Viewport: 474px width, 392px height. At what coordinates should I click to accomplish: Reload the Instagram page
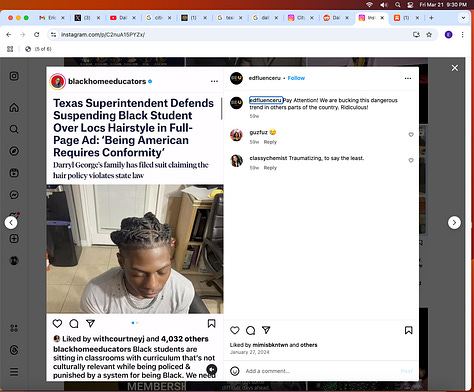[37, 34]
